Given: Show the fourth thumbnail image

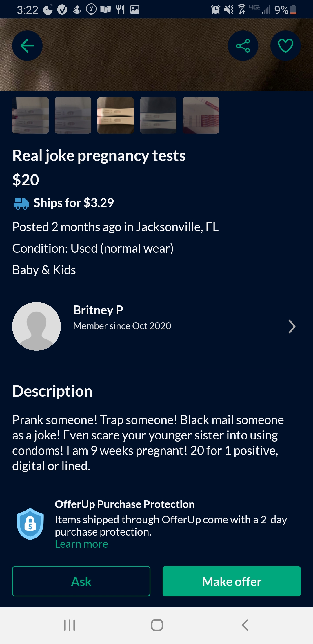Looking at the screenshot, I should 158,115.
